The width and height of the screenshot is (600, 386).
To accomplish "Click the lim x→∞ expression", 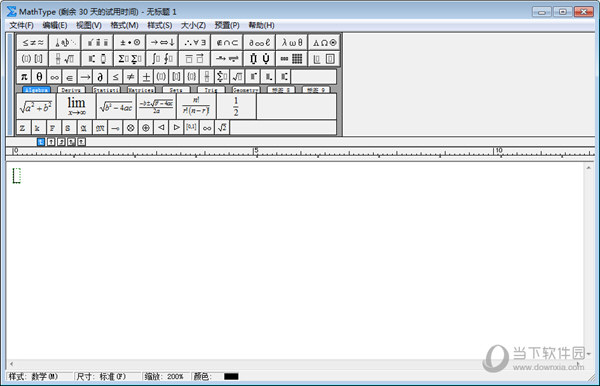I will click(x=77, y=106).
